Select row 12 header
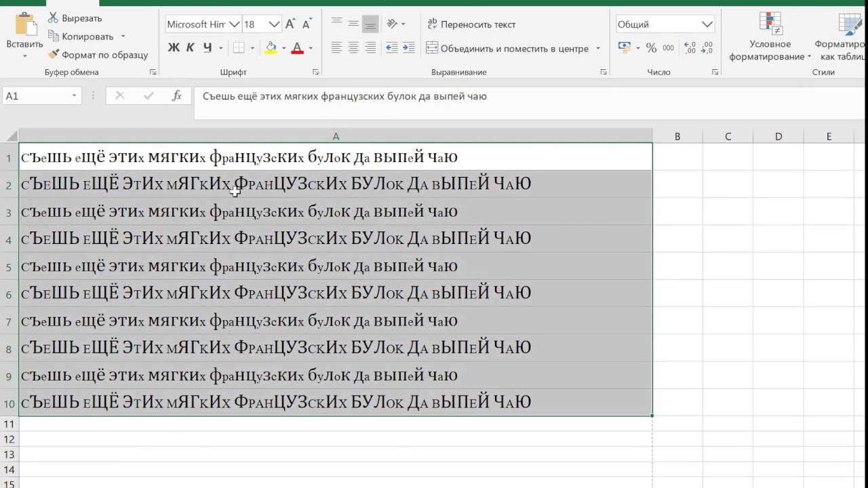 click(9, 439)
